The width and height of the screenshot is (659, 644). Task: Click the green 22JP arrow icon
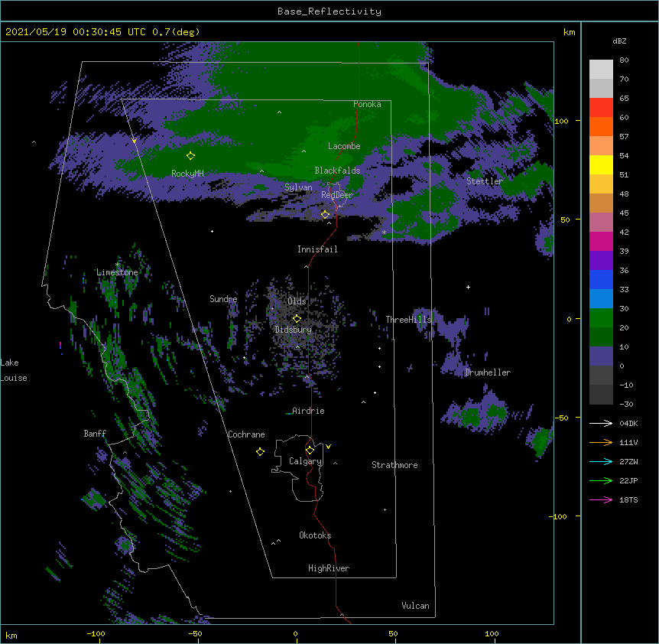click(601, 480)
